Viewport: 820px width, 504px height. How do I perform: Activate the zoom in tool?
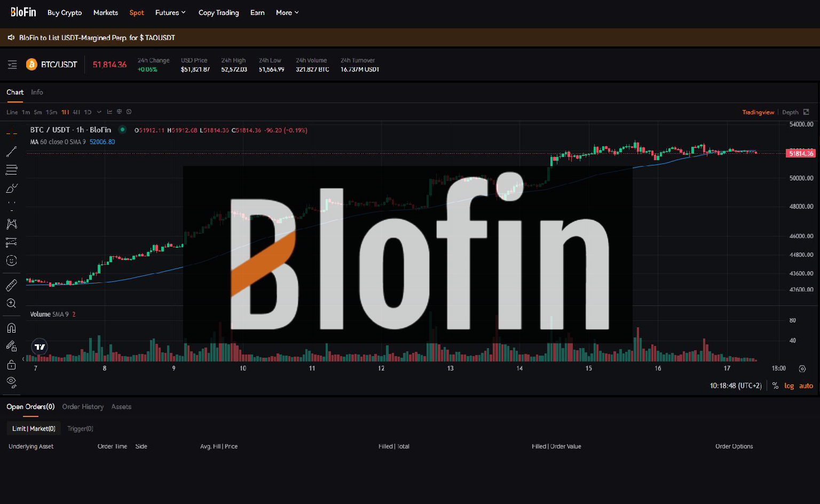click(11, 303)
